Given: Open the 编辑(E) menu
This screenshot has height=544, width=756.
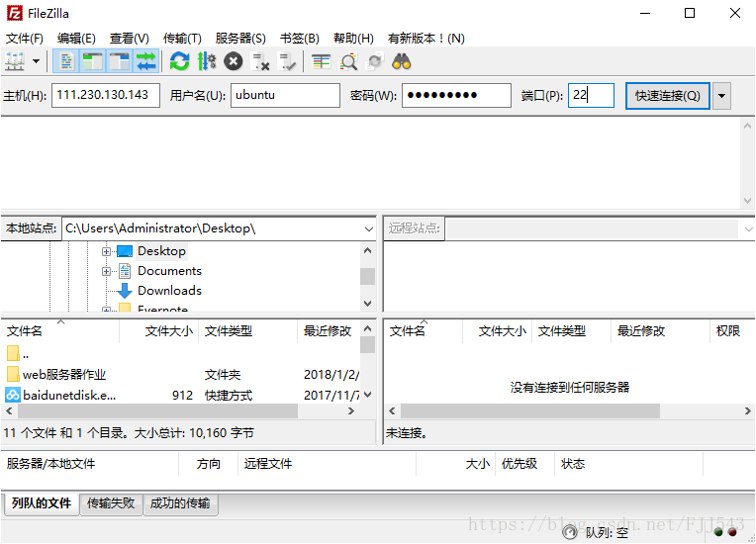Looking at the screenshot, I should 76,38.
